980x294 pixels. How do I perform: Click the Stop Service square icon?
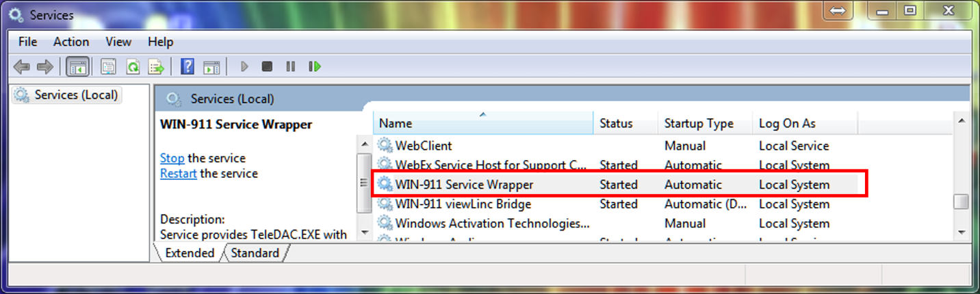click(x=268, y=66)
